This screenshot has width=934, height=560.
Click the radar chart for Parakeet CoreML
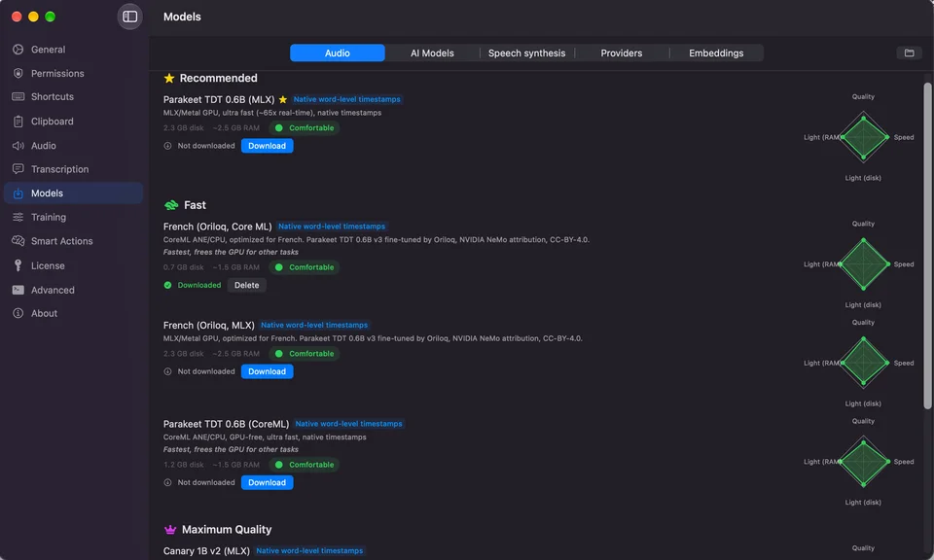click(863, 462)
